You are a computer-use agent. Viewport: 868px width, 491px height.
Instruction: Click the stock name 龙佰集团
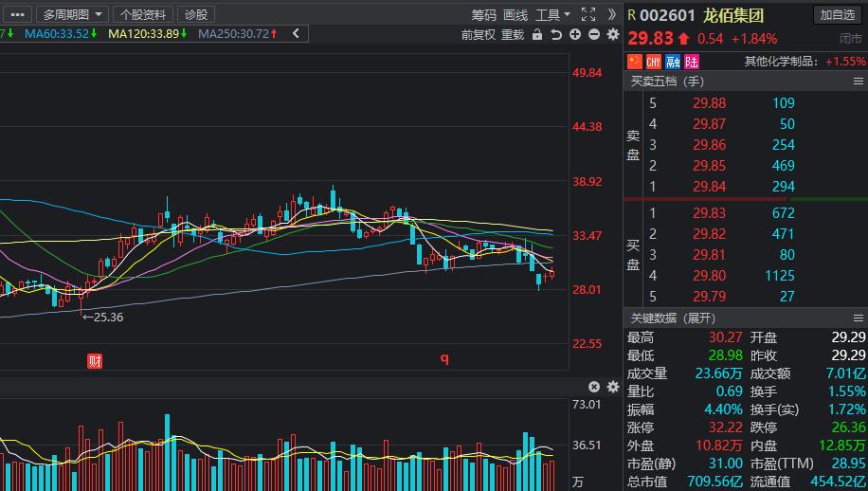733,15
